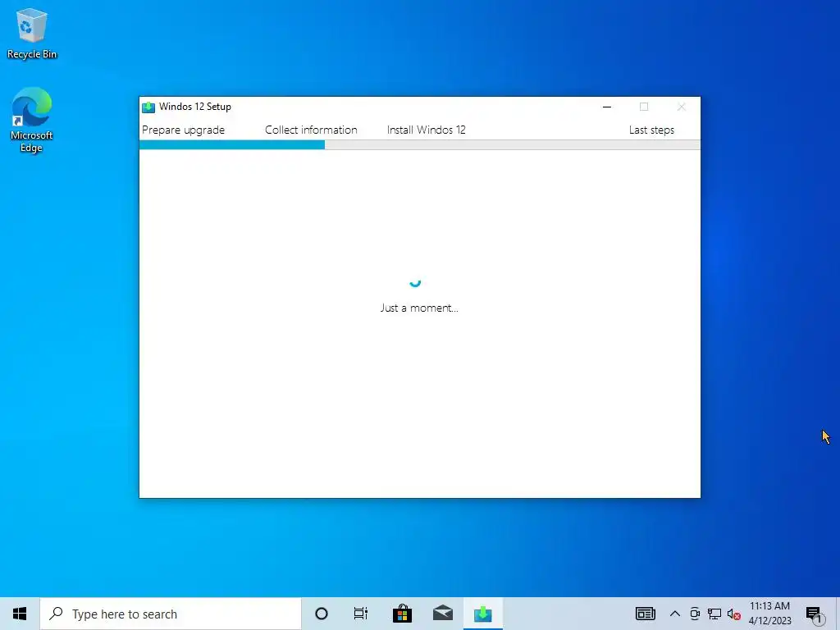Viewport: 840px width, 630px height.
Task: Click the Windos 12 Setup title text
Action: [195, 107]
